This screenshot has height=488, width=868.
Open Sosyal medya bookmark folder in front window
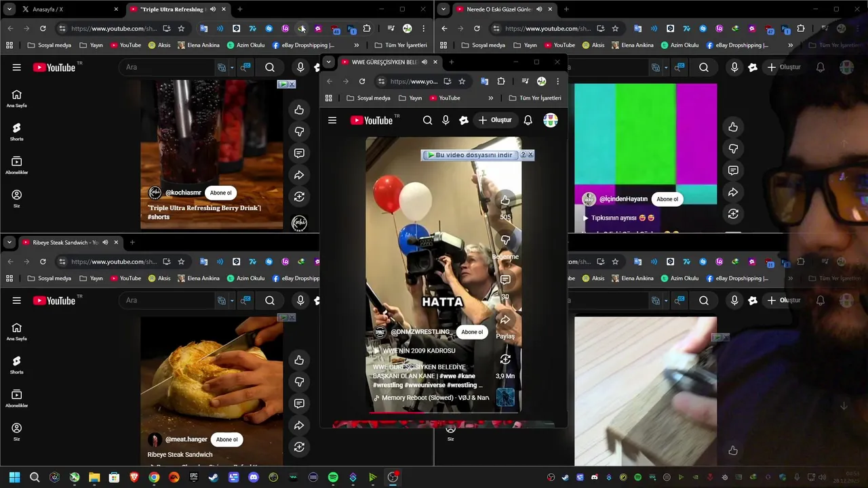pyautogui.click(x=368, y=98)
